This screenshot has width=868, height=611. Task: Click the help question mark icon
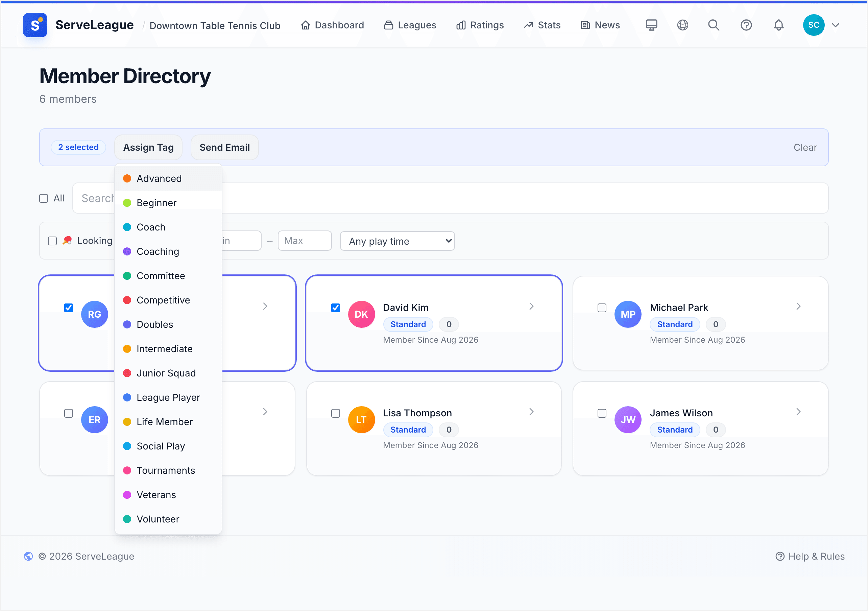[746, 25]
